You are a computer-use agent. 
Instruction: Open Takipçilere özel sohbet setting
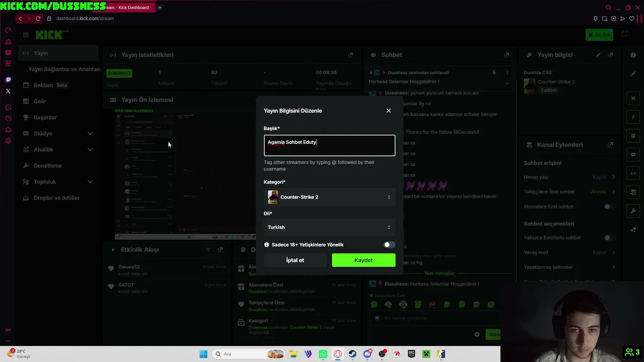569,192
